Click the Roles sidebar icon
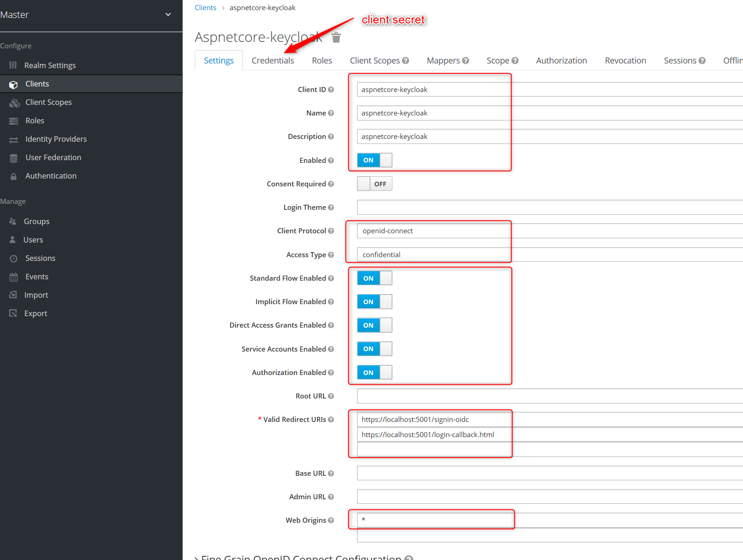 pos(14,121)
